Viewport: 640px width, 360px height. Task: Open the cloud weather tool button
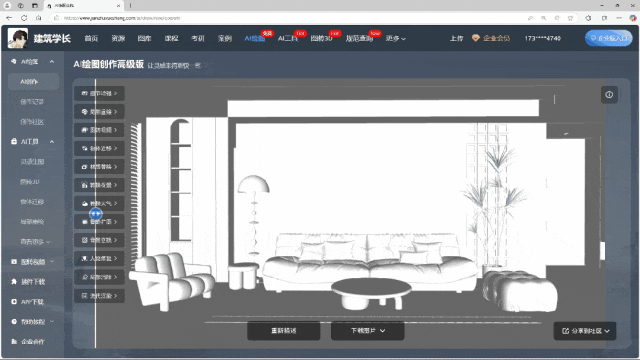(99, 203)
